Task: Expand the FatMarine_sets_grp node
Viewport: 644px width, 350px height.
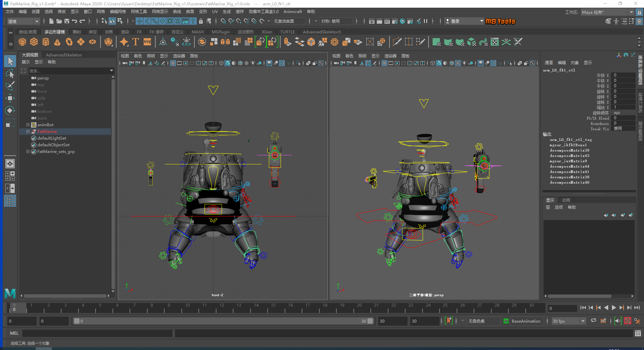Action: tap(28, 151)
